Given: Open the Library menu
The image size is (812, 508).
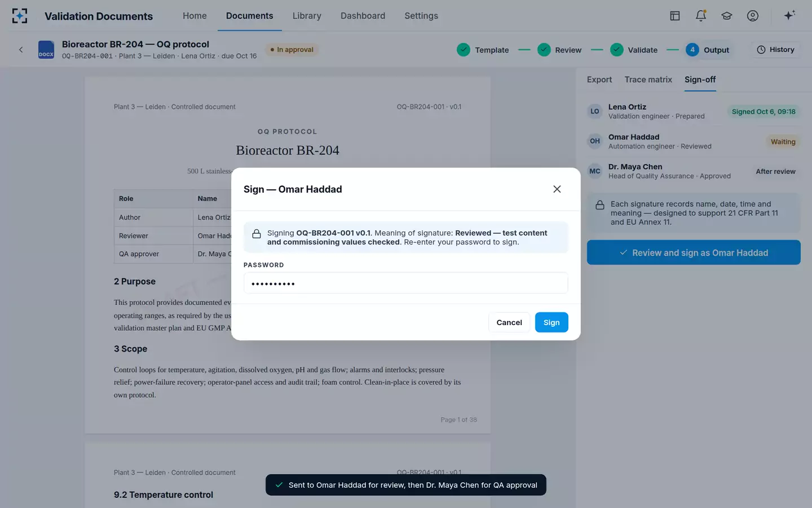Looking at the screenshot, I should tap(307, 16).
